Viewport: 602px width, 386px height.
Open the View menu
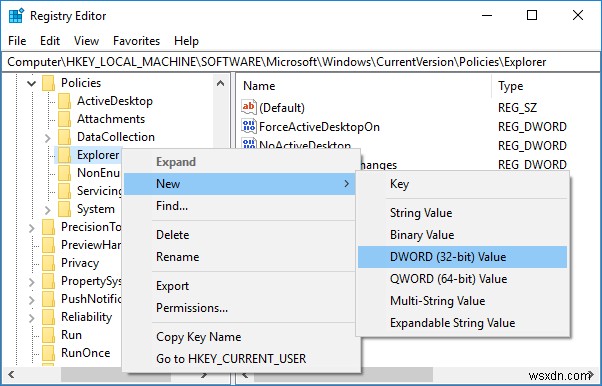coord(86,41)
